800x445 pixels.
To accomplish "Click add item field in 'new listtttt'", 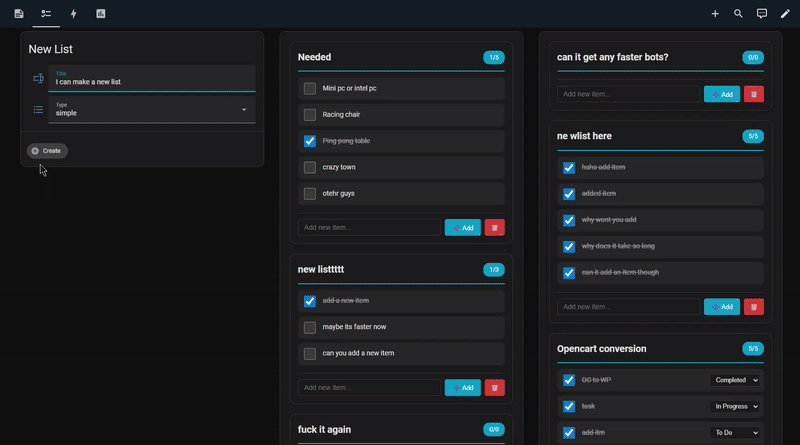I will (x=369, y=388).
